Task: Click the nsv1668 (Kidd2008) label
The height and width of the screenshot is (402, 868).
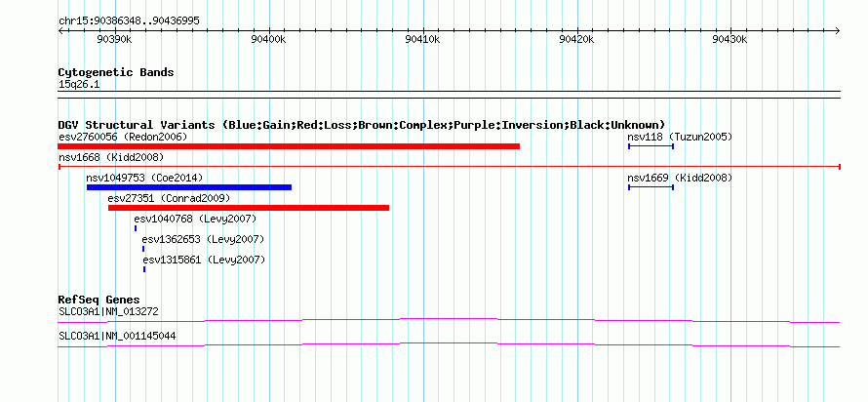Action: point(111,157)
